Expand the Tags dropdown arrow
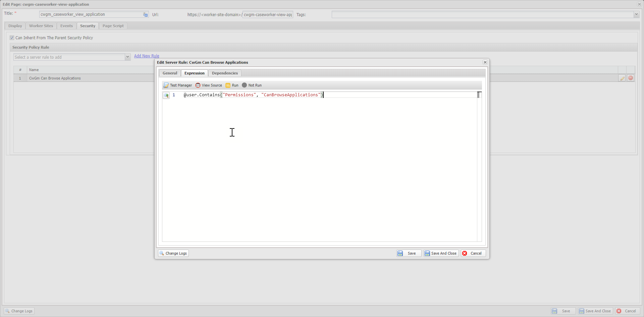The image size is (644, 317). click(636, 14)
